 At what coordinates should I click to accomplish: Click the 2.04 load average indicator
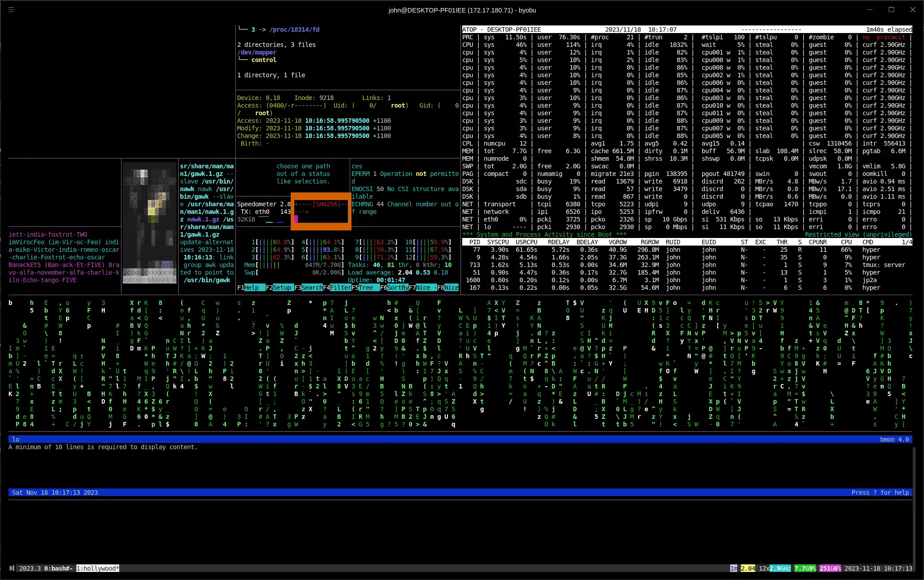click(x=748, y=568)
